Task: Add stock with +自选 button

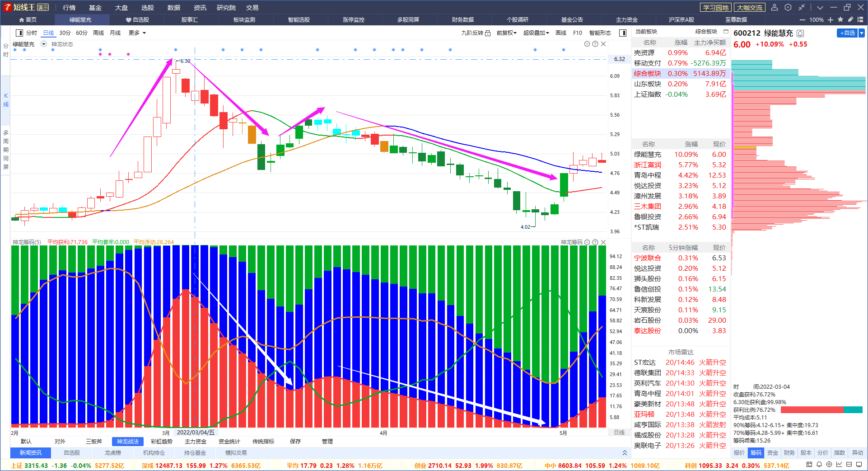Action: tap(847, 33)
